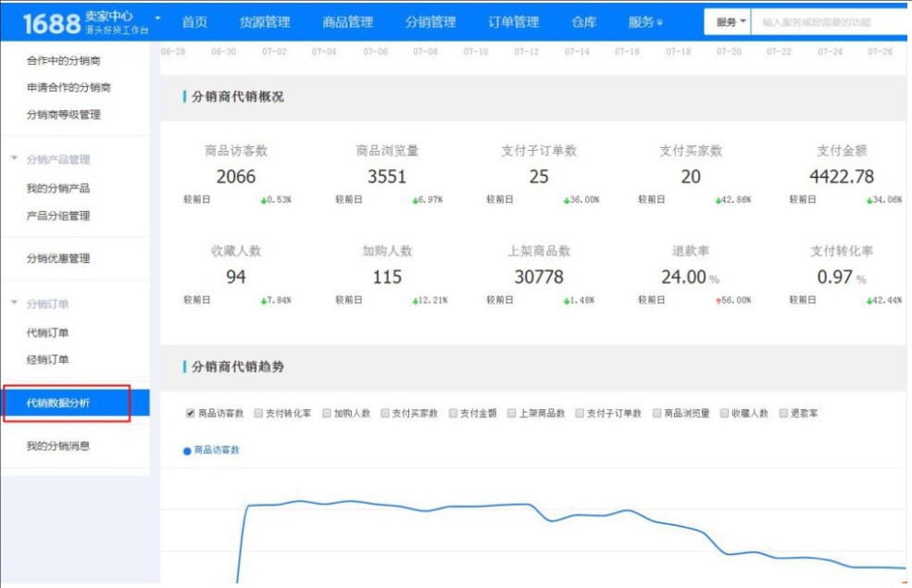
Task: Click the red 56.00% up arrow
Action: 718,301
